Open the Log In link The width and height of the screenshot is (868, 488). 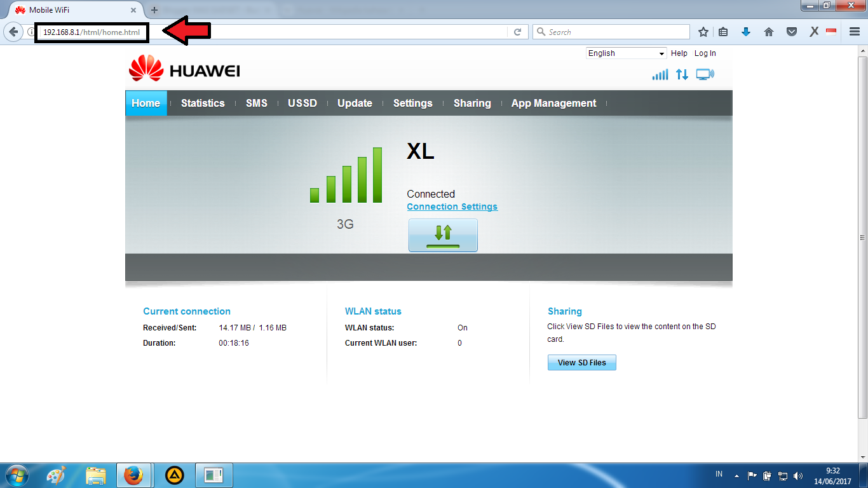point(705,53)
